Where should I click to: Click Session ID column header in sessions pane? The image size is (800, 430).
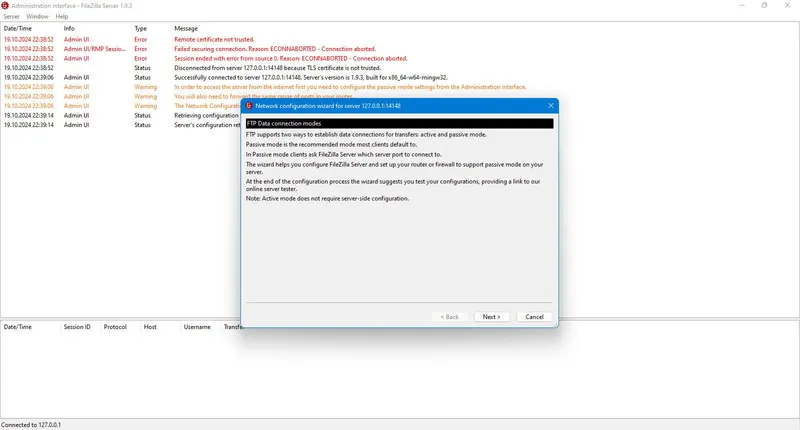click(77, 327)
